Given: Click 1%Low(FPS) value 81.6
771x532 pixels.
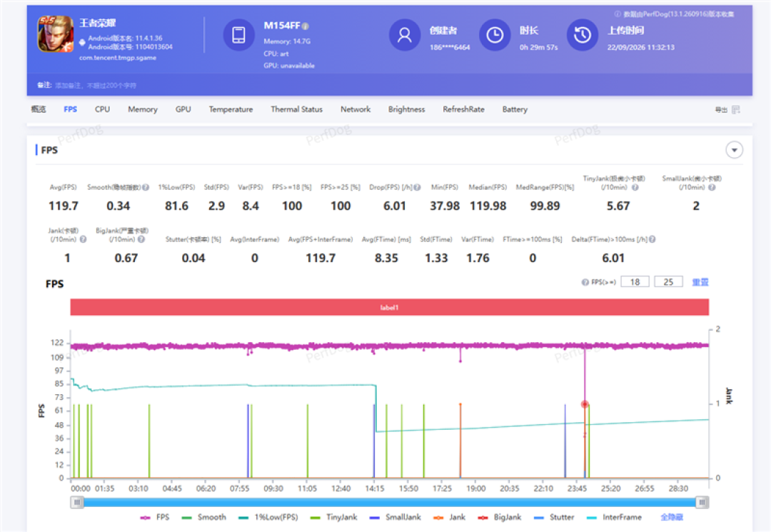Looking at the screenshot, I should [x=176, y=206].
